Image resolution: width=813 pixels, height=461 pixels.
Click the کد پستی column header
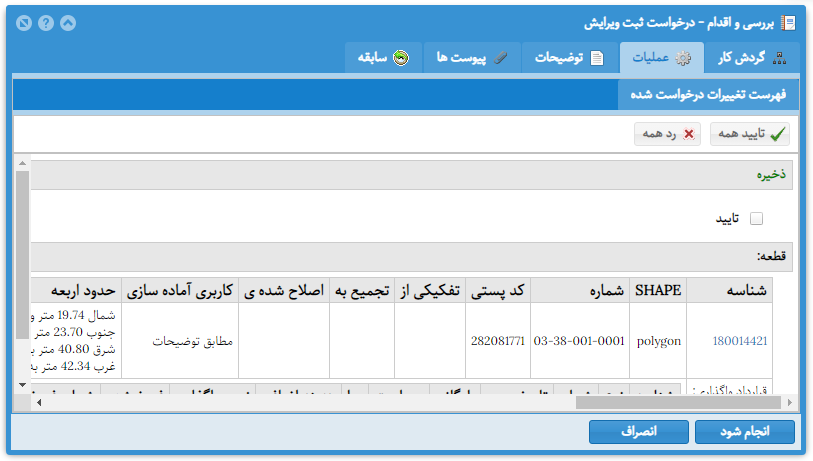tap(498, 290)
